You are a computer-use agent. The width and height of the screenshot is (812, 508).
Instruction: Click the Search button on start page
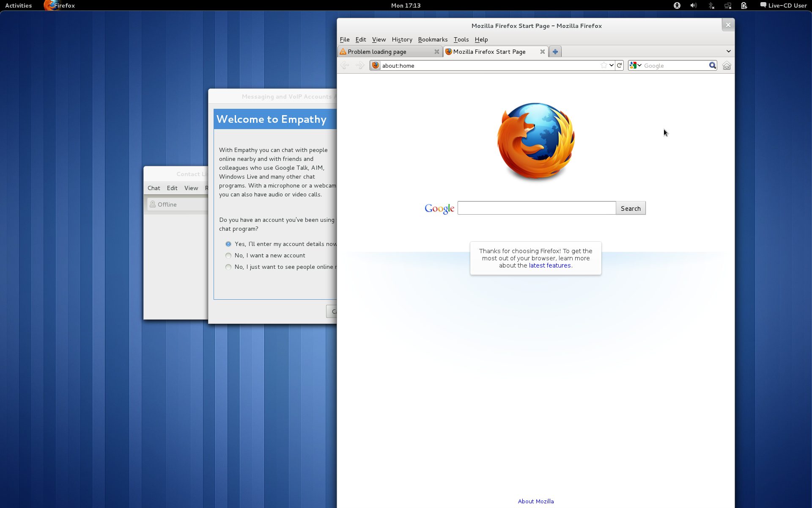[631, 208]
